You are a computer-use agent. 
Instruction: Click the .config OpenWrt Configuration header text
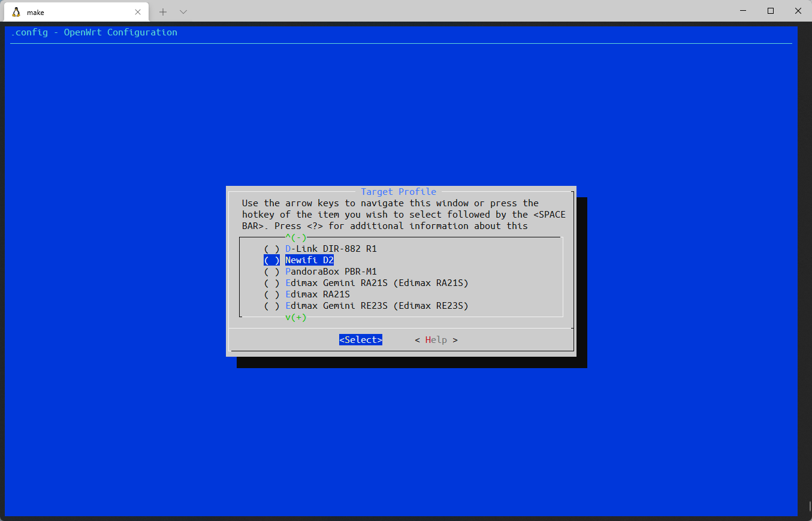93,32
